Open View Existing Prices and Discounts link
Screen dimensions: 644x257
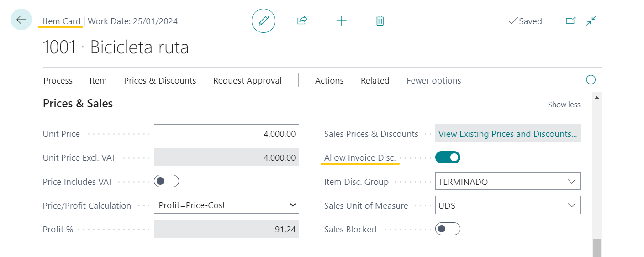507,134
